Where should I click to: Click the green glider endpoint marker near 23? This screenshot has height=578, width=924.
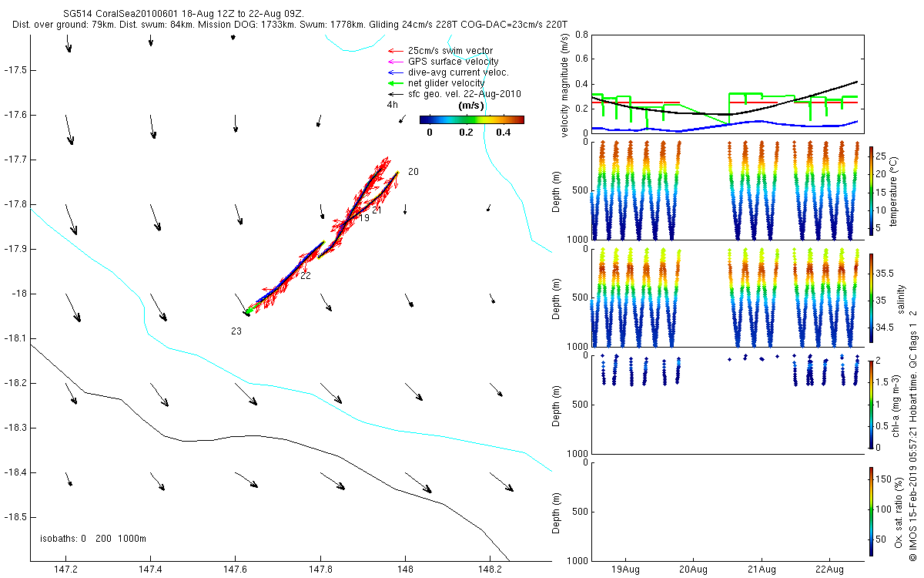[247, 313]
